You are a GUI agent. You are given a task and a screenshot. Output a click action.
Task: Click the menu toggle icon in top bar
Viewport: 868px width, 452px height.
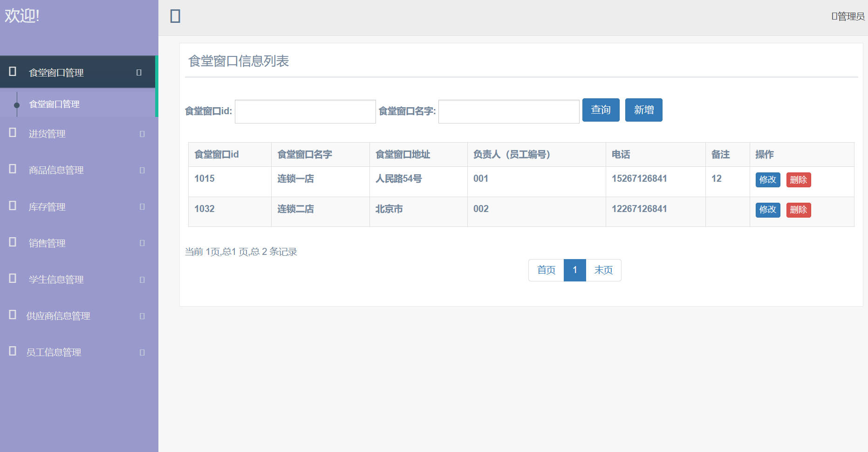(175, 16)
